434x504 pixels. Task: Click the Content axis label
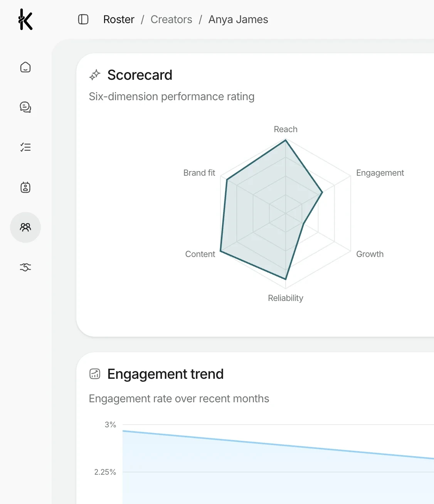[x=200, y=254]
